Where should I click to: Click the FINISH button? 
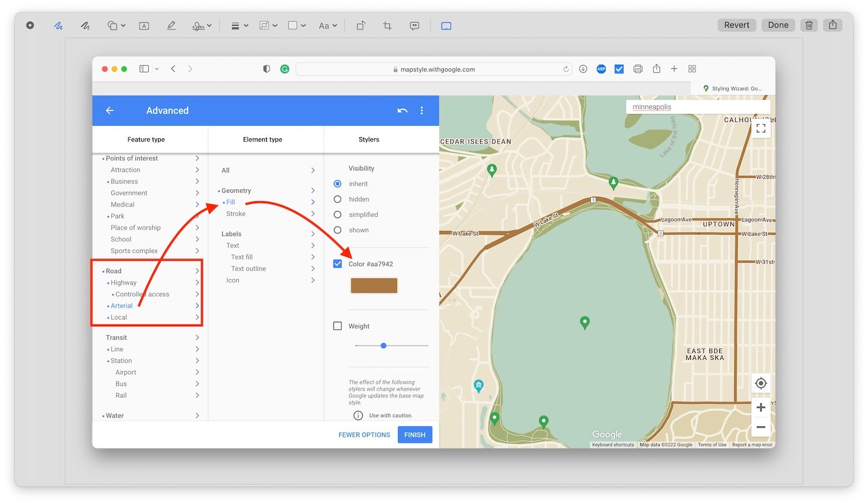click(x=415, y=435)
